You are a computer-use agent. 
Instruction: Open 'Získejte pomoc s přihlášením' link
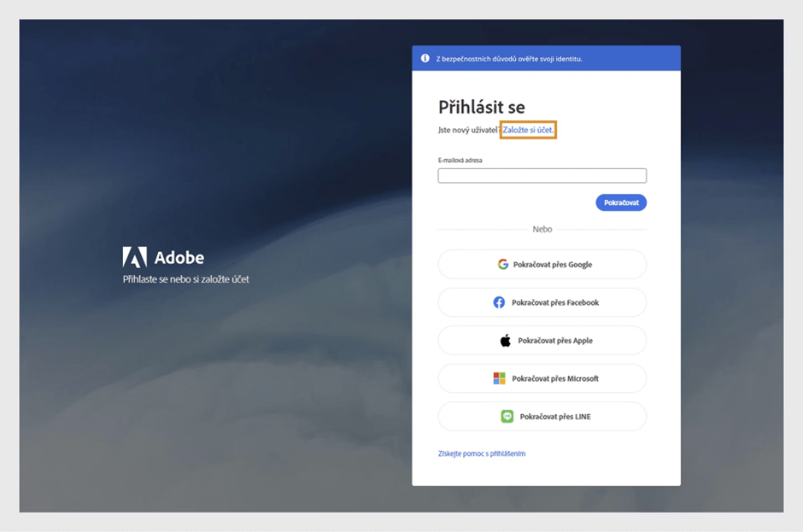point(482,453)
